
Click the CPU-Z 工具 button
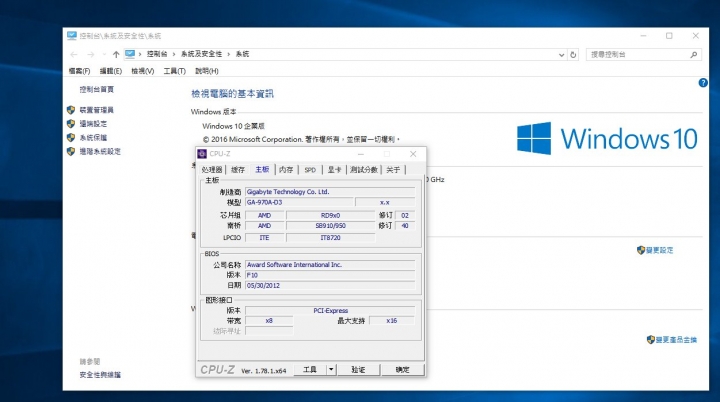click(x=310, y=369)
